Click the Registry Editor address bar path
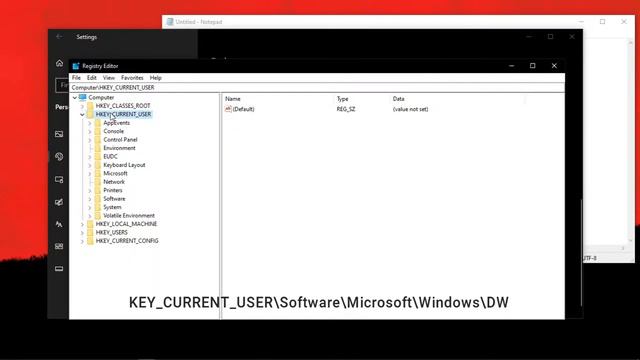The width and height of the screenshot is (640, 360). 317,87
